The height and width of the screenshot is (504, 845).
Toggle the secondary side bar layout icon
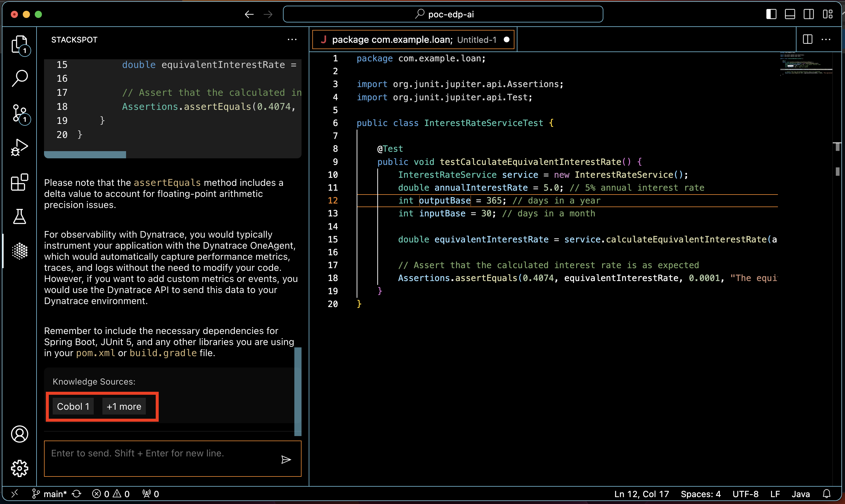(808, 14)
